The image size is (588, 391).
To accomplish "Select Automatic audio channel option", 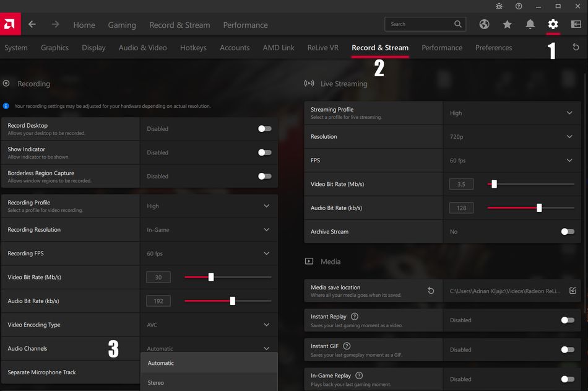I will click(x=209, y=363).
